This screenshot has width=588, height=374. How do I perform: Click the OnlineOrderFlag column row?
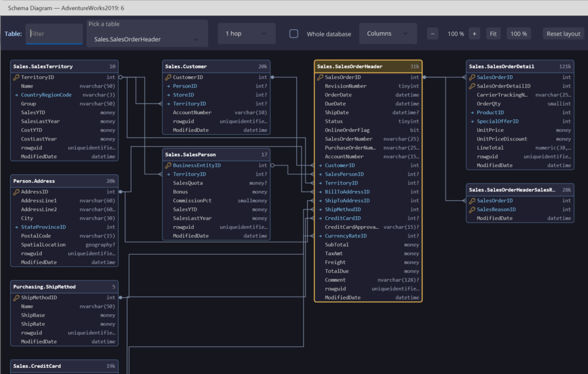tap(368, 130)
